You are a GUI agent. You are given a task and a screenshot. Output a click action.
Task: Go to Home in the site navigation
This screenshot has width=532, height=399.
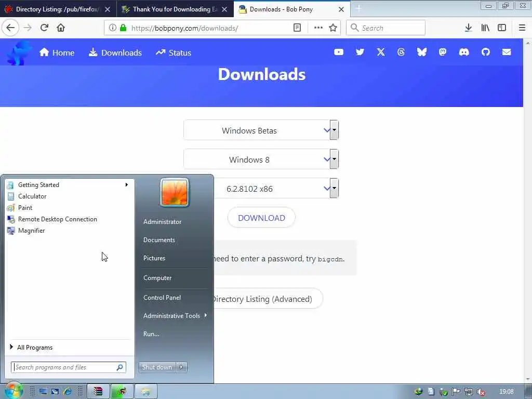click(57, 52)
